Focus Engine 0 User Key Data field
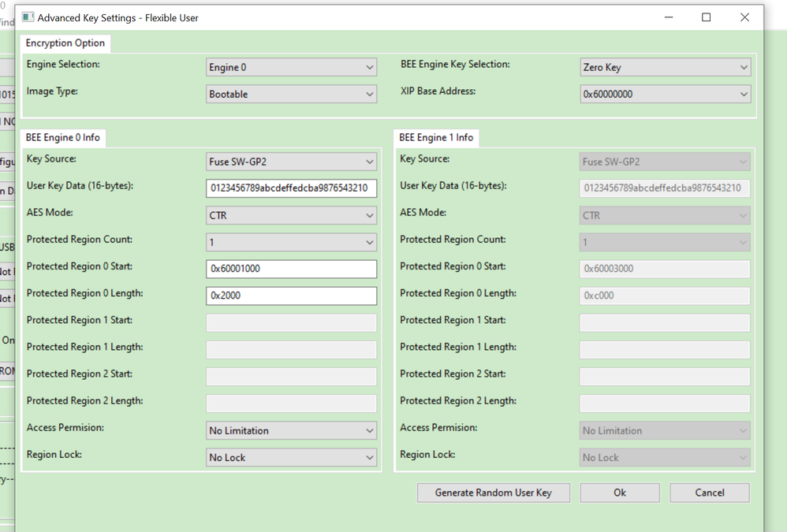The height and width of the screenshot is (532, 787). point(291,188)
